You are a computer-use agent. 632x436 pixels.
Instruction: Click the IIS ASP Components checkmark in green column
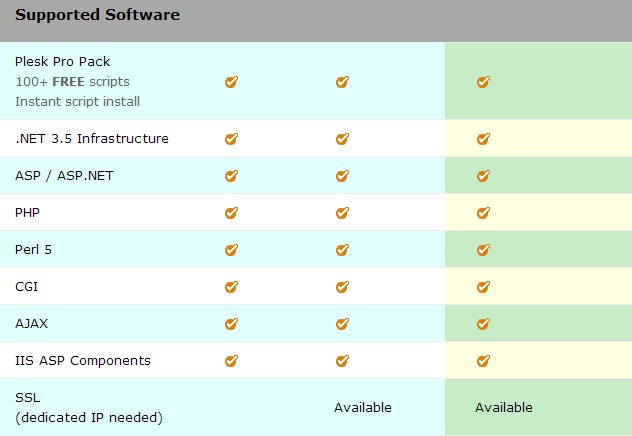point(483,360)
